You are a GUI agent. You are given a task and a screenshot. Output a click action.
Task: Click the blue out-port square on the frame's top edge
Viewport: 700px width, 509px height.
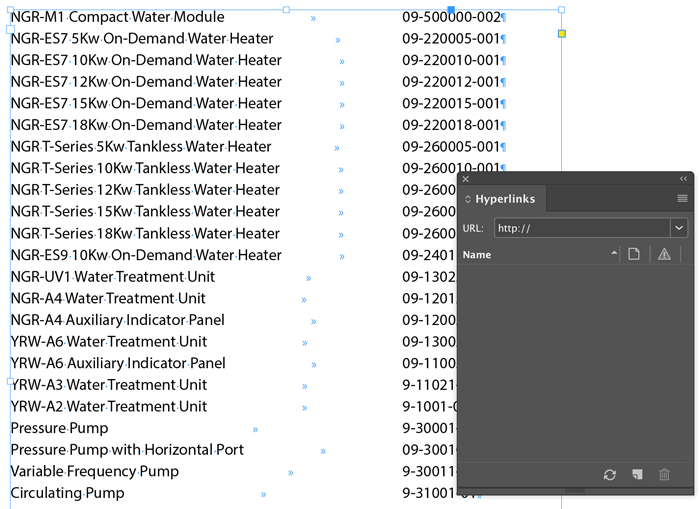pyautogui.click(x=451, y=9)
